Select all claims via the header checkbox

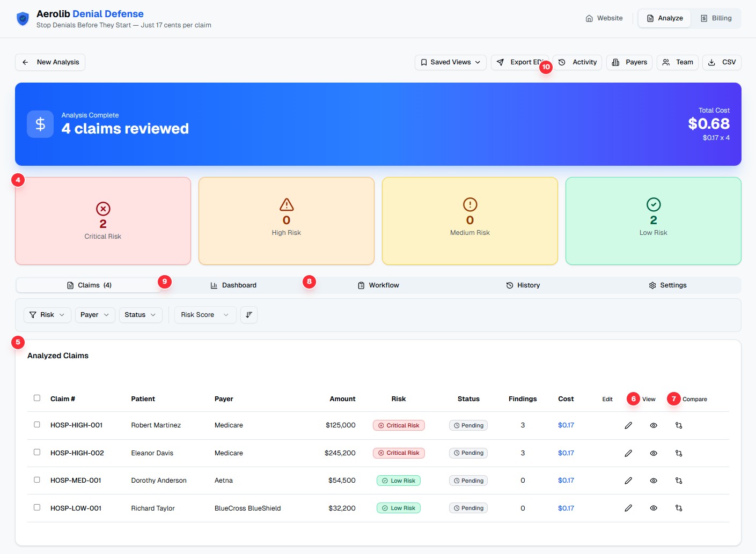36,398
